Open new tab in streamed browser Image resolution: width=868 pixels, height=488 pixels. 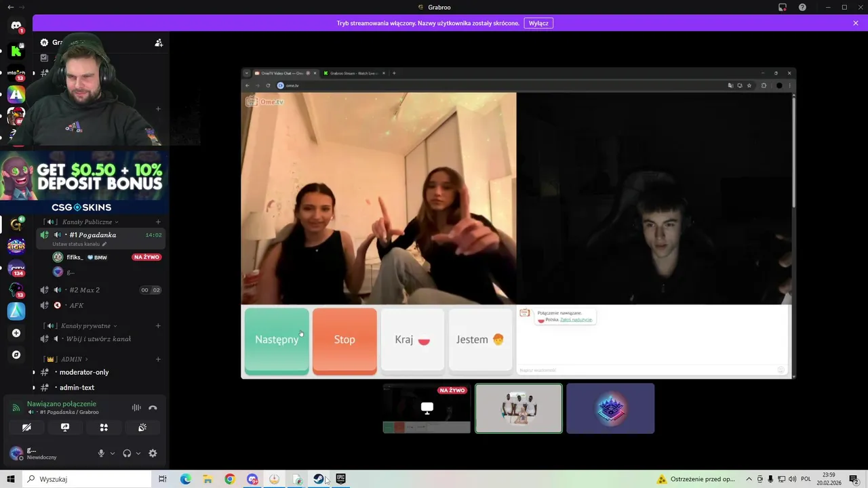click(x=394, y=73)
